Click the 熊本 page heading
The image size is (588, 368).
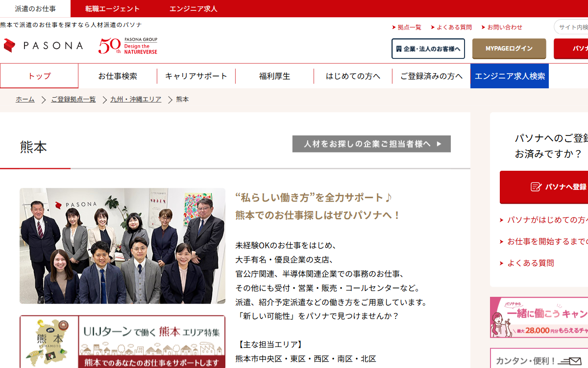click(x=33, y=148)
